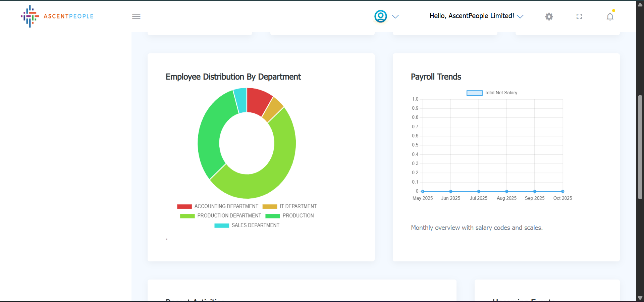Click the AscentPeople logo
Viewport: 644px width, 302px height.
coord(57,16)
